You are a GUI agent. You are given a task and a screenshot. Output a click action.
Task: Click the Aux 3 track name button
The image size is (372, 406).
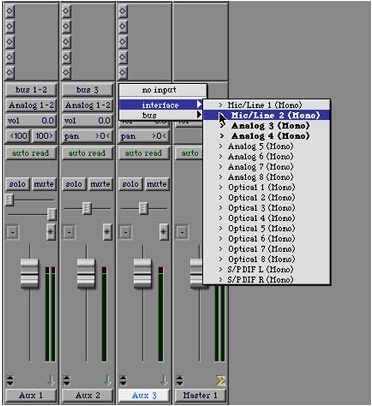tap(144, 395)
